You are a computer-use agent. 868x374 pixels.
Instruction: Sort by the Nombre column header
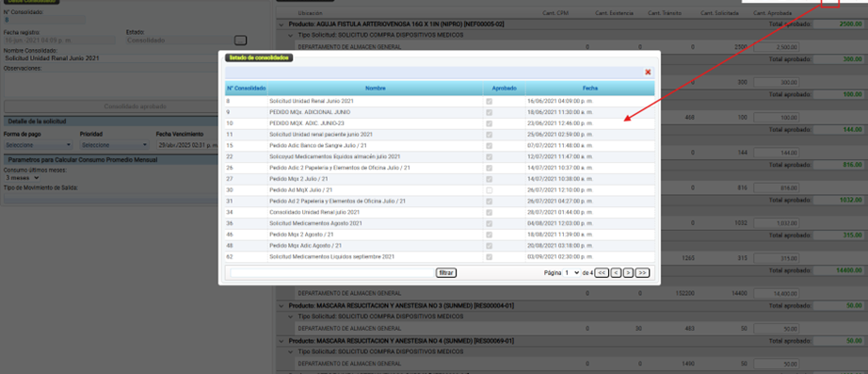tap(376, 89)
